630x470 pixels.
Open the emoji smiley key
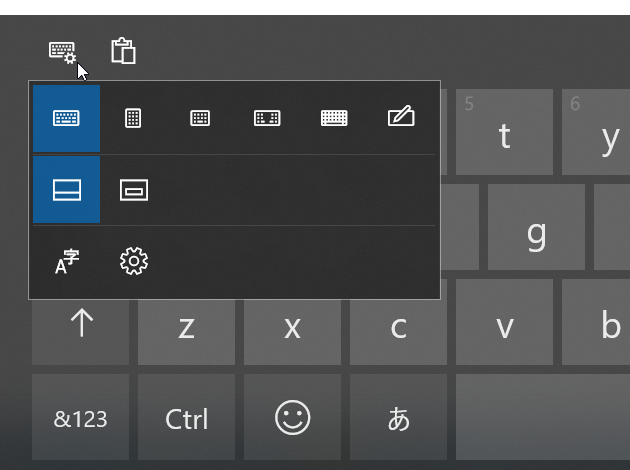coord(292,417)
